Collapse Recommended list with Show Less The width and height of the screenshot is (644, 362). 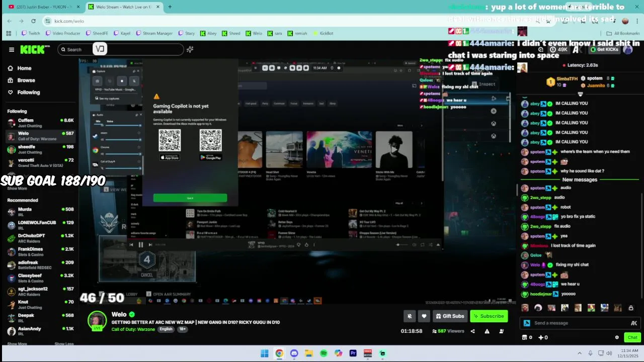click(x=64, y=344)
